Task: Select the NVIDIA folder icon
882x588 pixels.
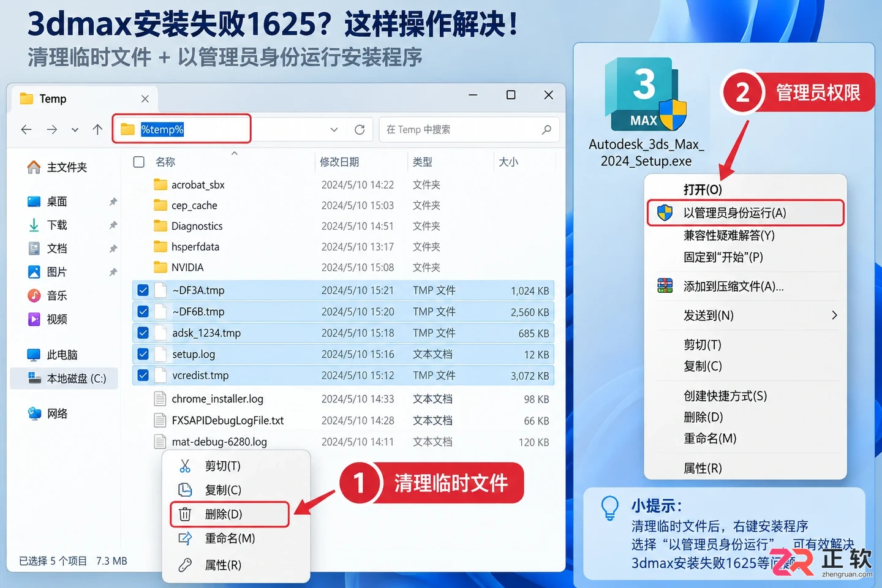Action: [x=160, y=267]
